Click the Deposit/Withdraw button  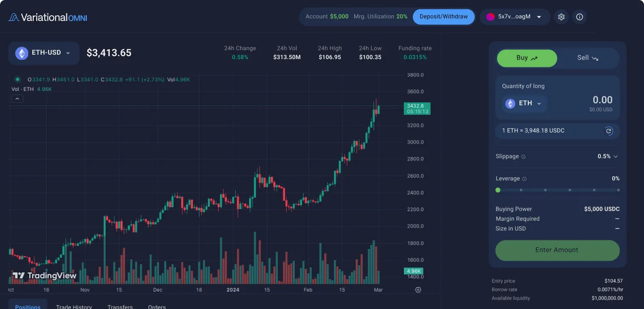(444, 16)
